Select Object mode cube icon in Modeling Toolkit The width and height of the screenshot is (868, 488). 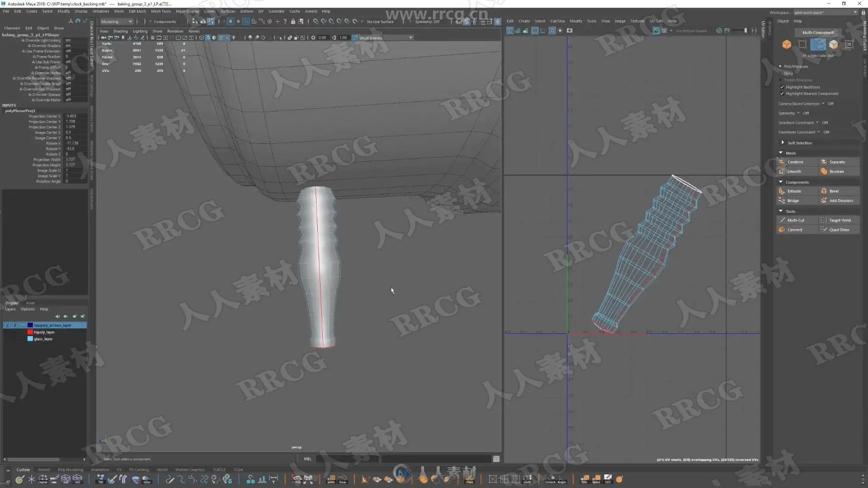tap(787, 44)
